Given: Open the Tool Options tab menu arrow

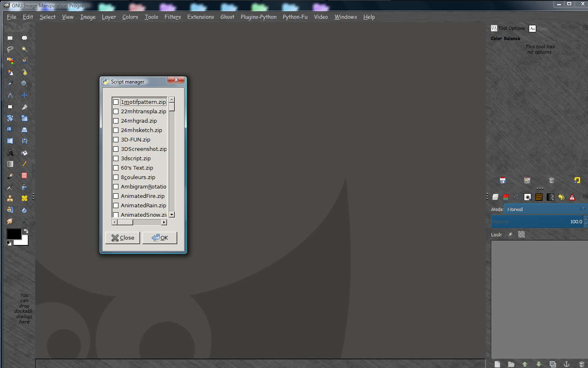Looking at the screenshot, I should (586, 28).
